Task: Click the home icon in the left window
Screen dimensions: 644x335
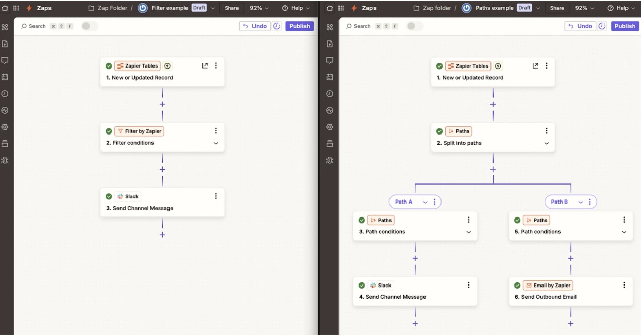Action: point(6,8)
